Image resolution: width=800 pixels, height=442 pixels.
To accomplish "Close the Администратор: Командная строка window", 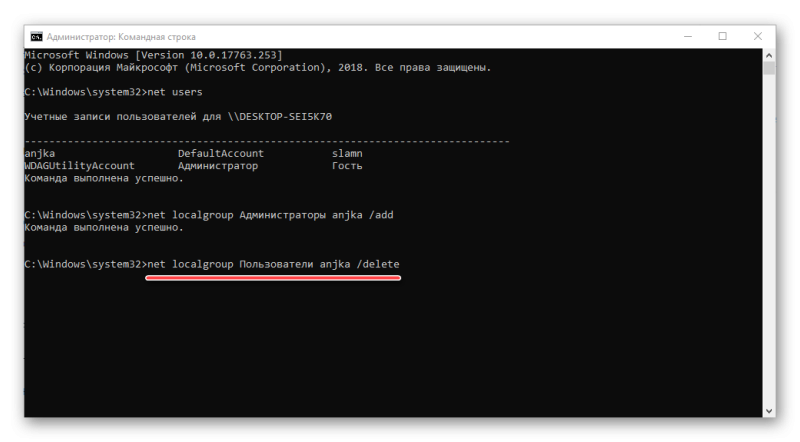I will click(758, 37).
